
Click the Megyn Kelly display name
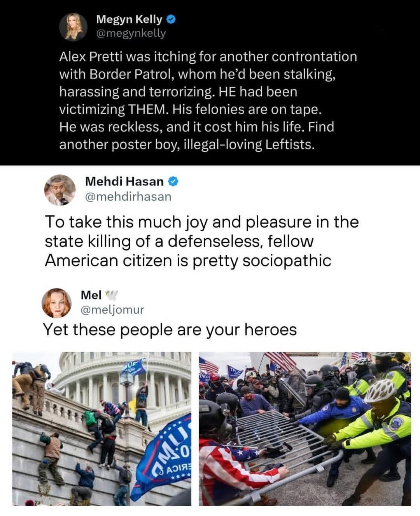point(129,19)
